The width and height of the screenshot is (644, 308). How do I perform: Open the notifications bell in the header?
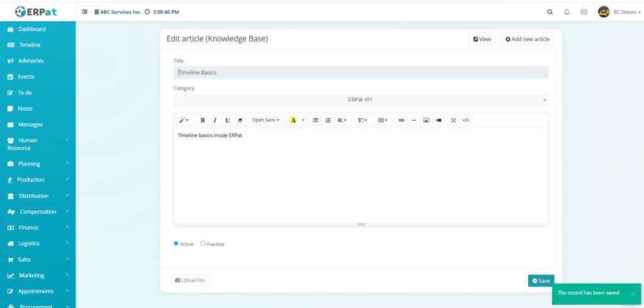click(x=567, y=12)
